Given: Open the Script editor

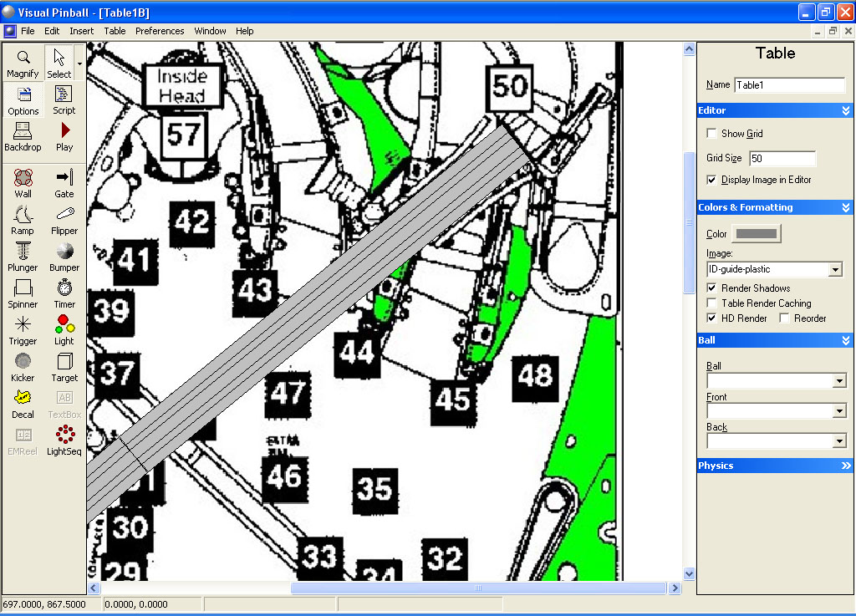Looking at the screenshot, I should pos(64,99).
